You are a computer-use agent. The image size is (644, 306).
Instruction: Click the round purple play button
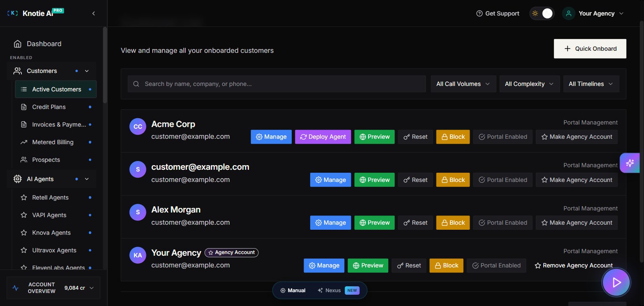pyautogui.click(x=616, y=283)
